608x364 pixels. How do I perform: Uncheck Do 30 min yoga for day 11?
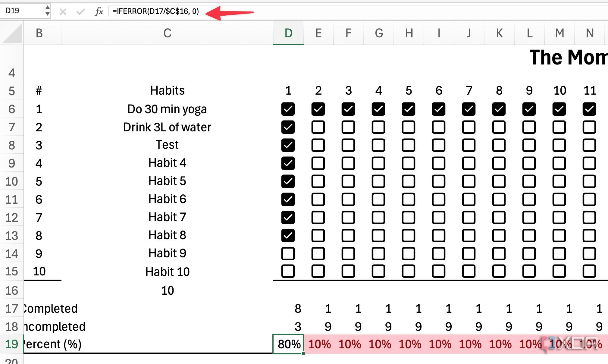(x=589, y=109)
